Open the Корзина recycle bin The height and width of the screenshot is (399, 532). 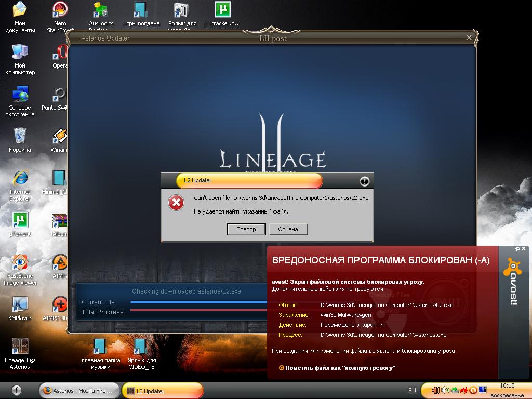pos(20,140)
